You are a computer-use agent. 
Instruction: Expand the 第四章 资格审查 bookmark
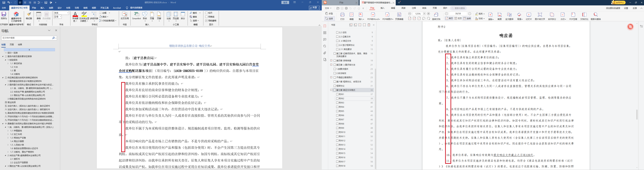331,61
